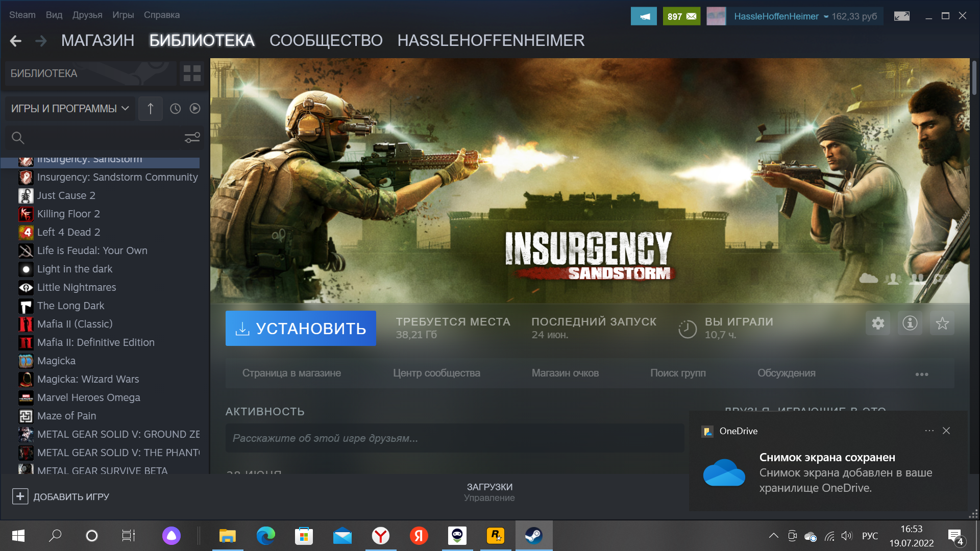The image size is (980, 551).
Task: Switch to collections grid view icon
Action: (192, 73)
